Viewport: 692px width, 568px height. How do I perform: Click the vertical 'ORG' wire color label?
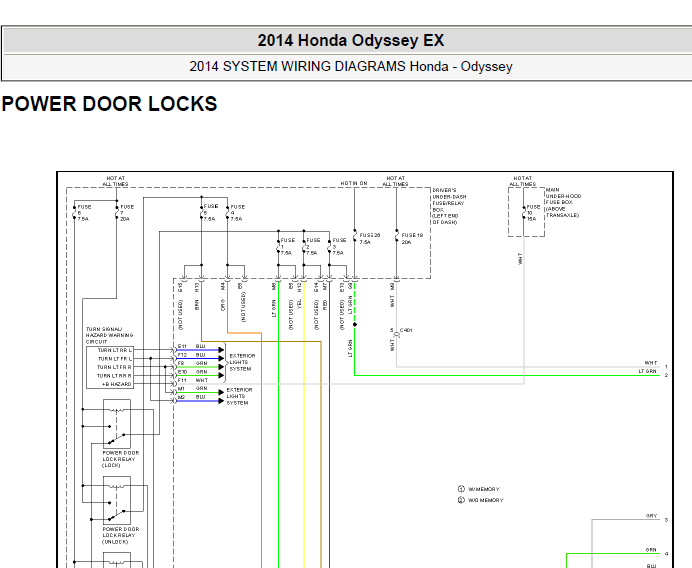(x=223, y=305)
